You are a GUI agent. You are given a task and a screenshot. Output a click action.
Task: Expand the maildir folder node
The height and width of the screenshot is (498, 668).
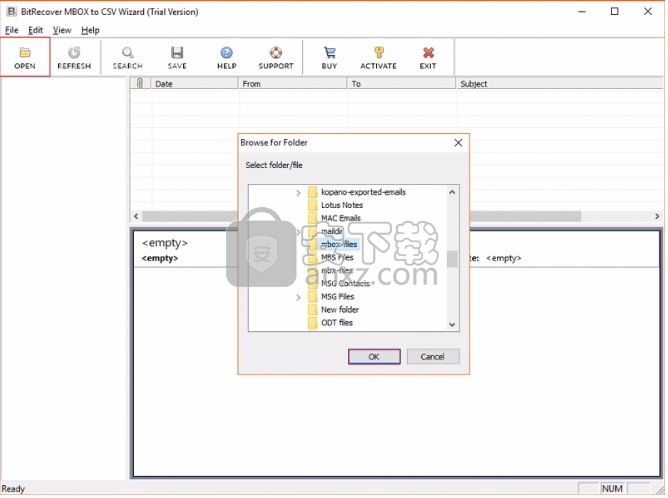coord(298,233)
